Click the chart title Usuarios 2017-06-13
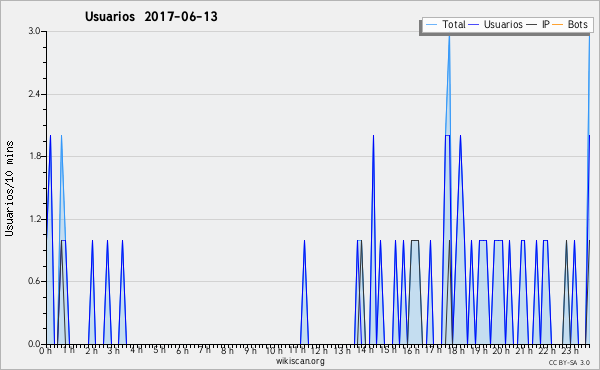Screen dimensions: 600x370 151,17
